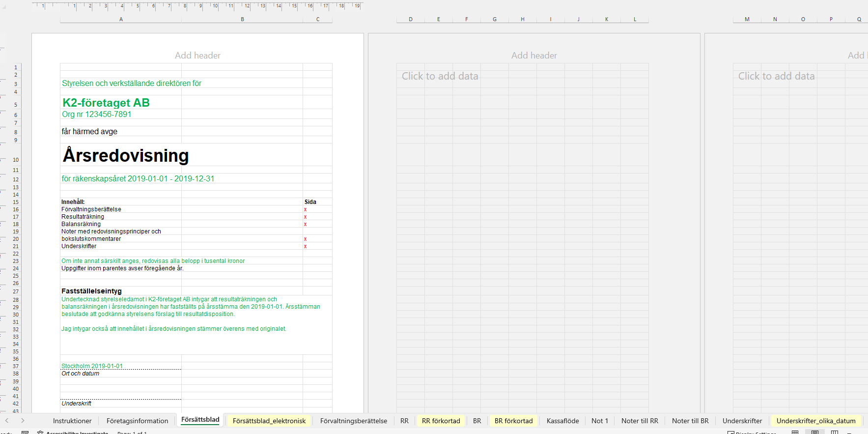
Task: Click to add data on second page
Action: (440, 76)
